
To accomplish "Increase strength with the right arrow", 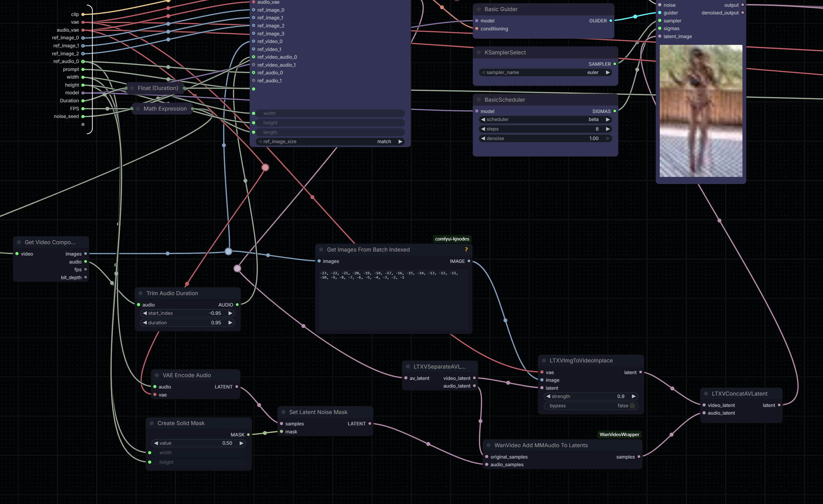I will [634, 396].
